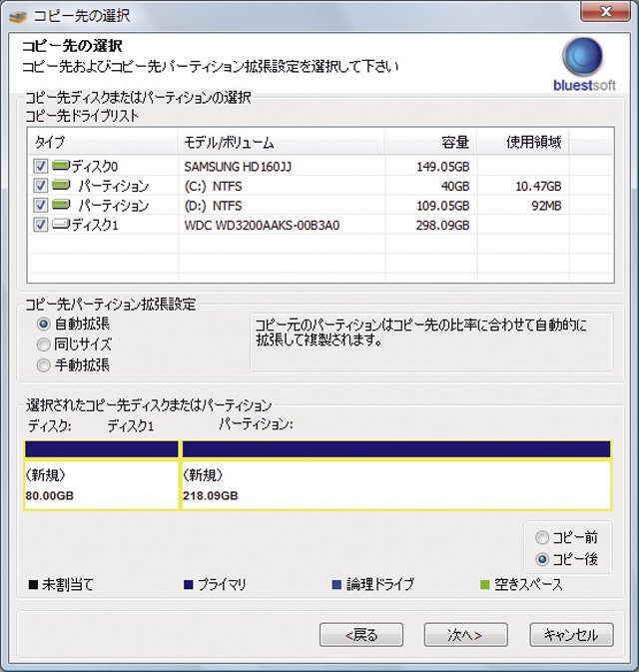This screenshot has width=639, height=672.
Task: Click the 空きスペース green legend swatch
Action: click(x=484, y=584)
